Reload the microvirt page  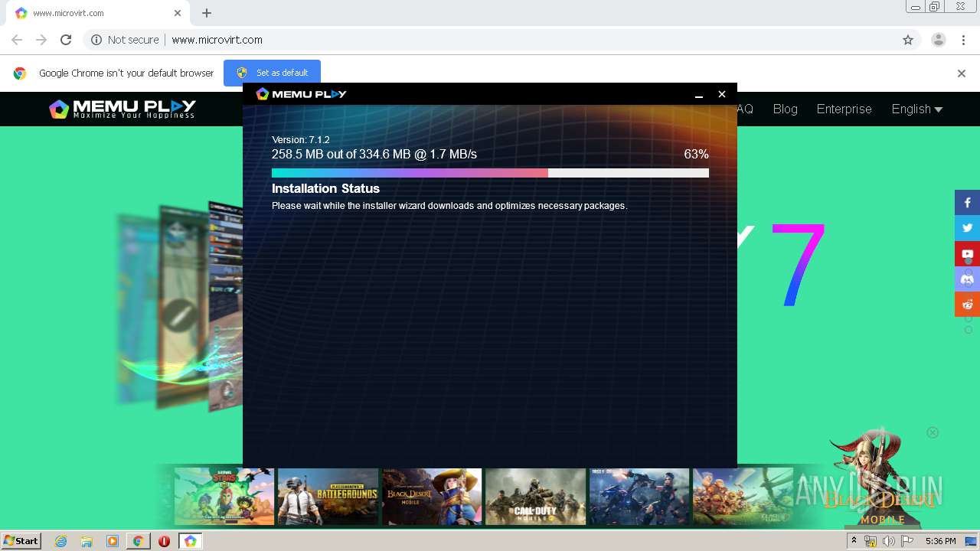point(66,40)
